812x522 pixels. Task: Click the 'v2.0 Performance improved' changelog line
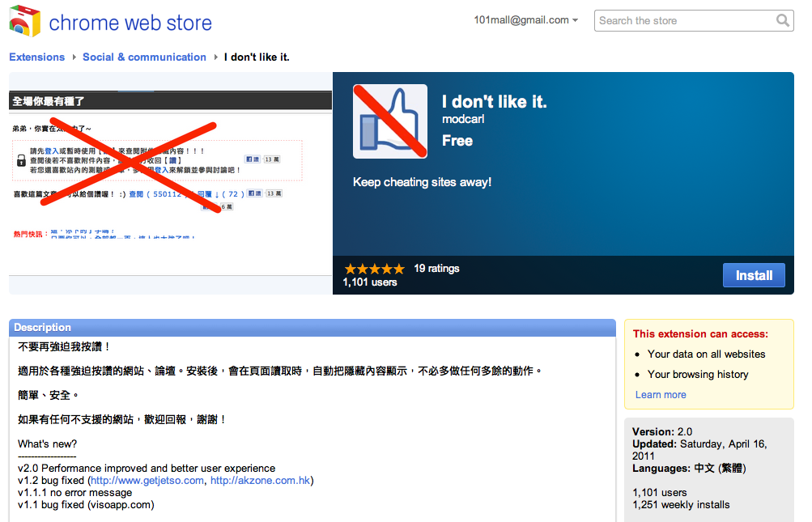point(147,468)
